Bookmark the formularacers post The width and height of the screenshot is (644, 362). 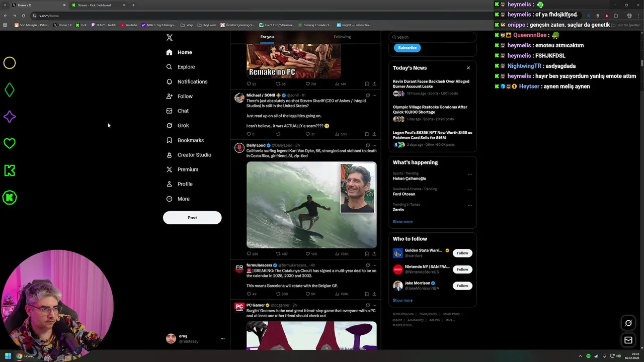pyautogui.click(x=367, y=294)
